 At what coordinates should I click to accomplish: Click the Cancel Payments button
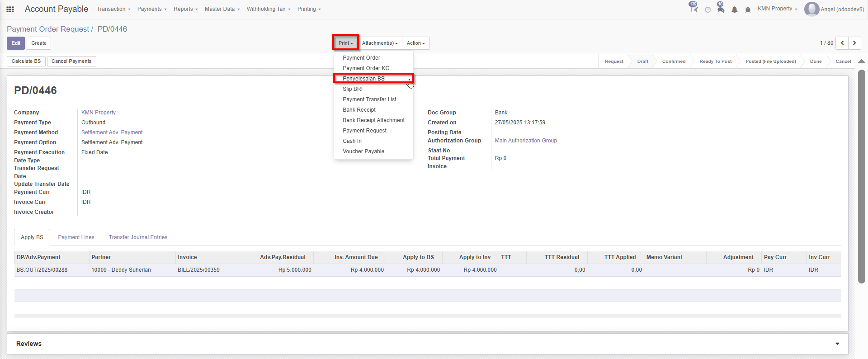[71, 61]
